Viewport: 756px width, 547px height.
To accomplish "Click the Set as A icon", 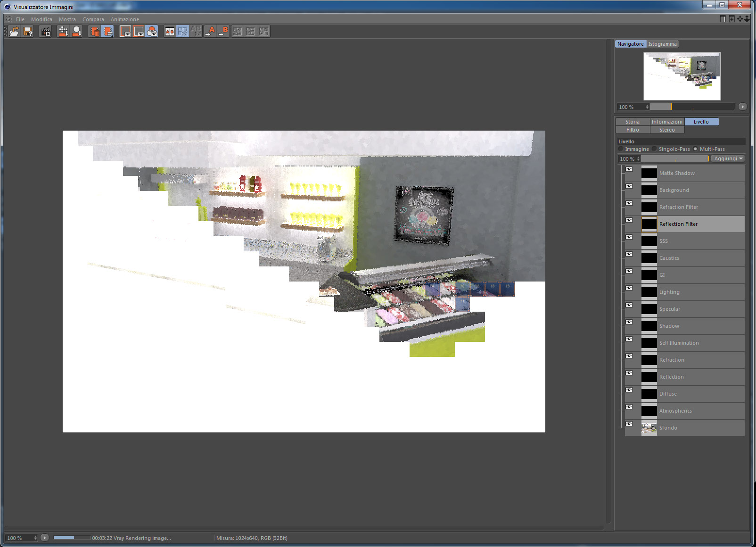I will pyautogui.click(x=210, y=32).
